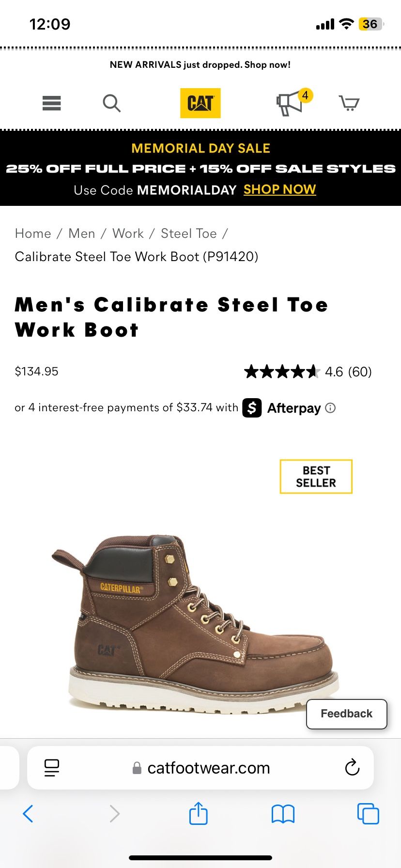Image resolution: width=401 pixels, height=868 pixels.
Task: Click the CAT logo to go home
Action: [x=200, y=103]
